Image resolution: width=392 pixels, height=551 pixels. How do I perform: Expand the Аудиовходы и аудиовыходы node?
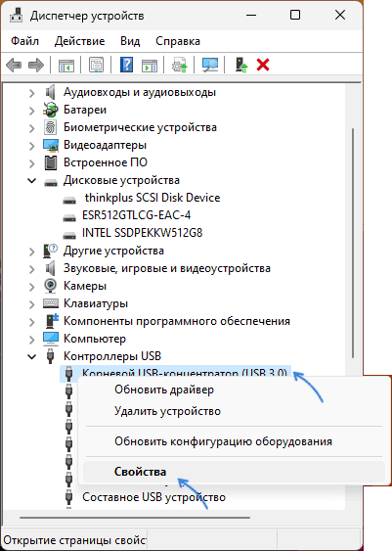pyautogui.click(x=32, y=93)
